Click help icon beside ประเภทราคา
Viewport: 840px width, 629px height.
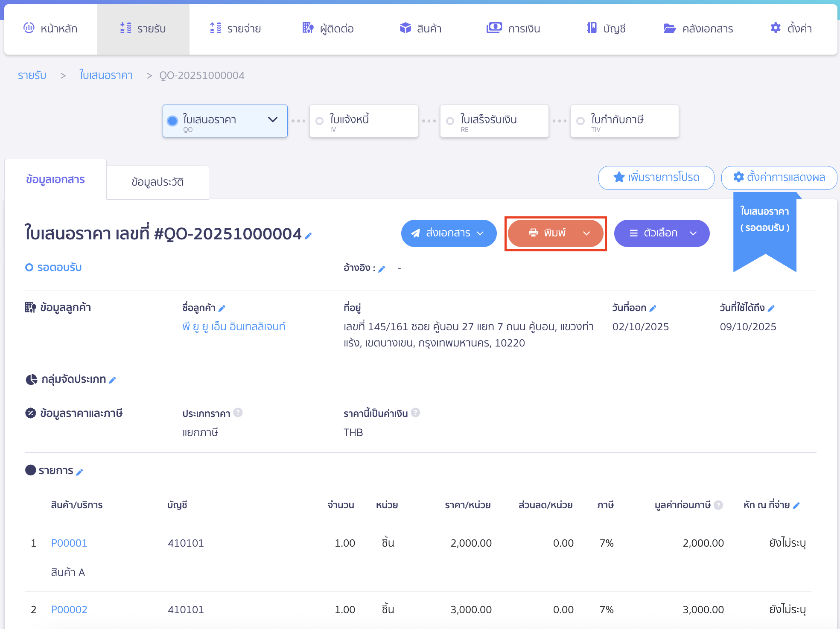[x=238, y=413]
